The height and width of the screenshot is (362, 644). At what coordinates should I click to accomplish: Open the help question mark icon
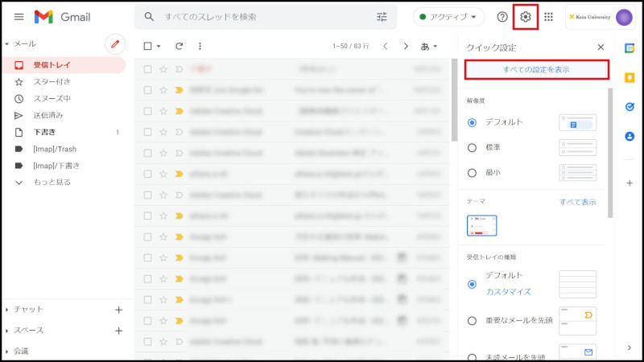tap(502, 17)
